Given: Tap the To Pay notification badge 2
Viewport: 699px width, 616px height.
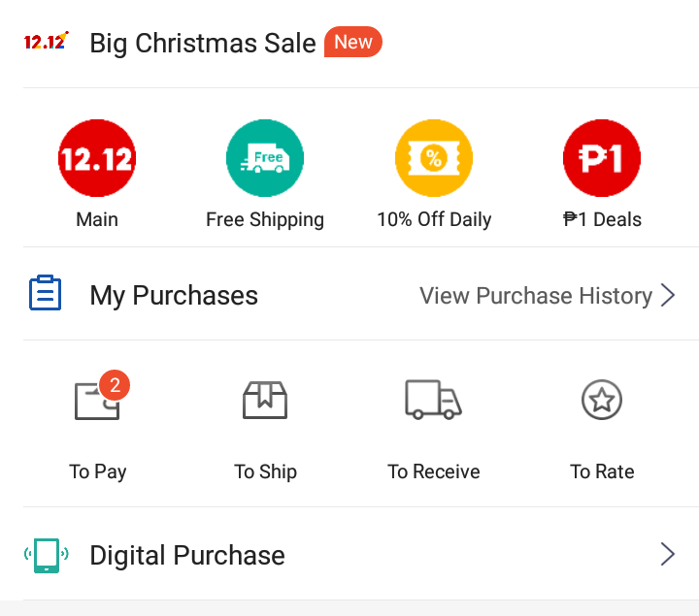Looking at the screenshot, I should [x=115, y=385].
